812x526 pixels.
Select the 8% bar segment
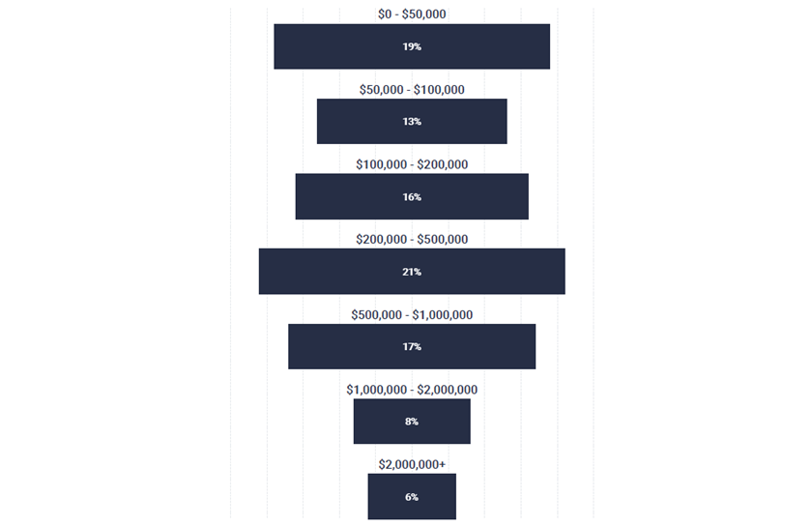click(412, 422)
